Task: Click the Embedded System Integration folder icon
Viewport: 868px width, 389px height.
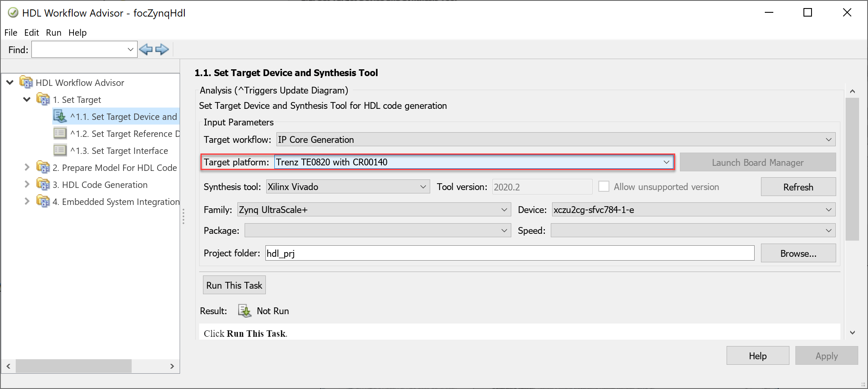Action: coord(43,202)
